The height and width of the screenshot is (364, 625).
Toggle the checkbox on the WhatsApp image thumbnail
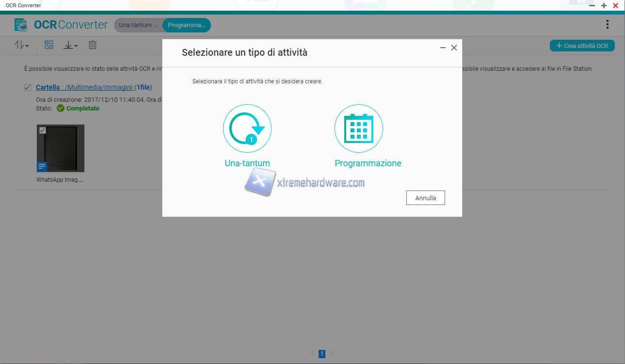(43, 130)
